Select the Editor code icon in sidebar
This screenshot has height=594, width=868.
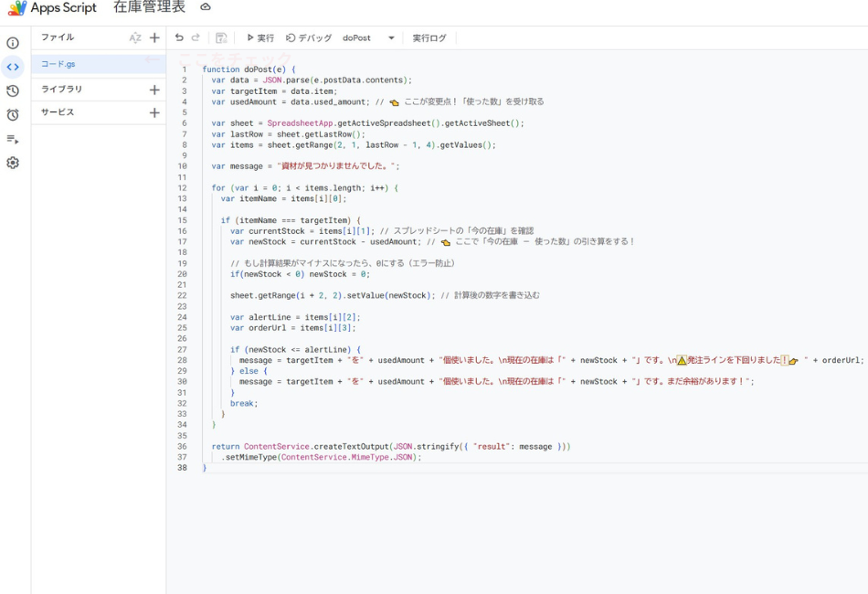point(13,66)
